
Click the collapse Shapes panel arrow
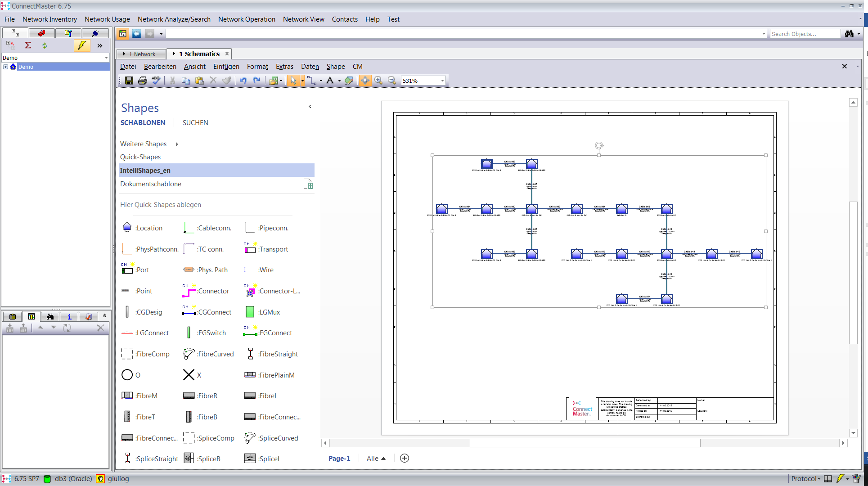point(310,107)
